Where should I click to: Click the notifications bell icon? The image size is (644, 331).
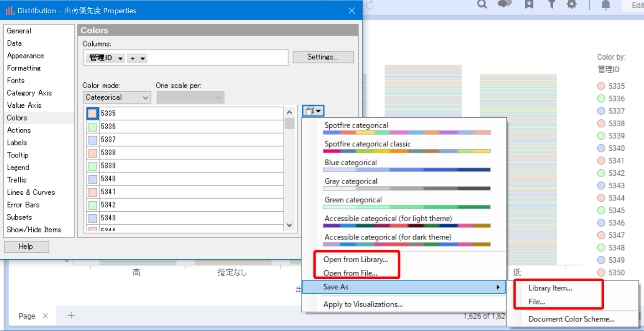click(605, 5)
